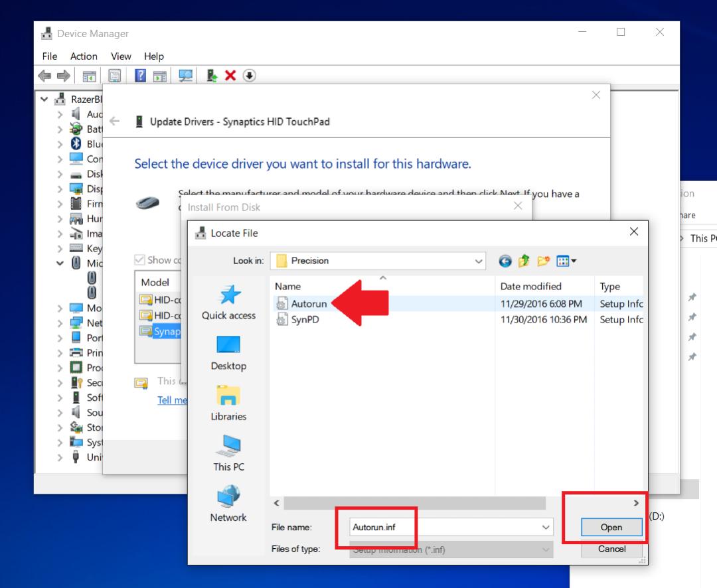Image resolution: width=717 pixels, height=588 pixels.
Task: Go up one folder level icon
Action: (x=524, y=261)
